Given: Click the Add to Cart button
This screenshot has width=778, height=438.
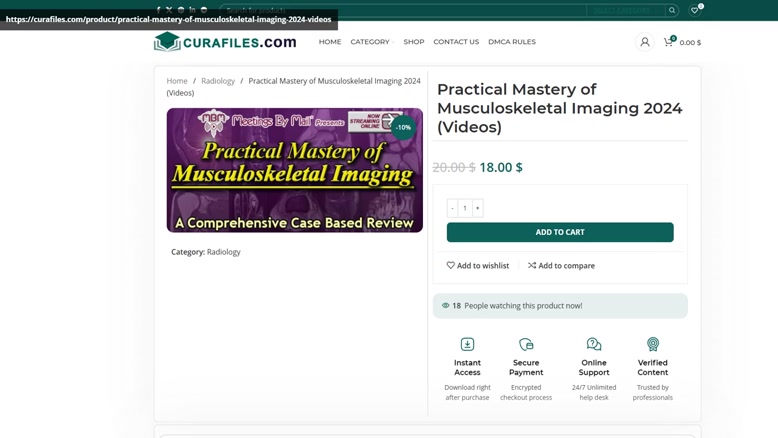Looking at the screenshot, I should coord(560,232).
